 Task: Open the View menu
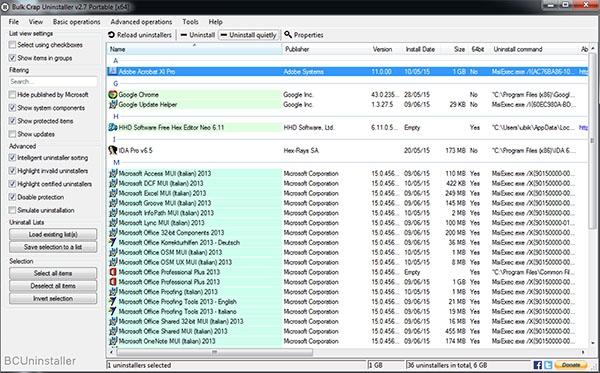[36, 22]
